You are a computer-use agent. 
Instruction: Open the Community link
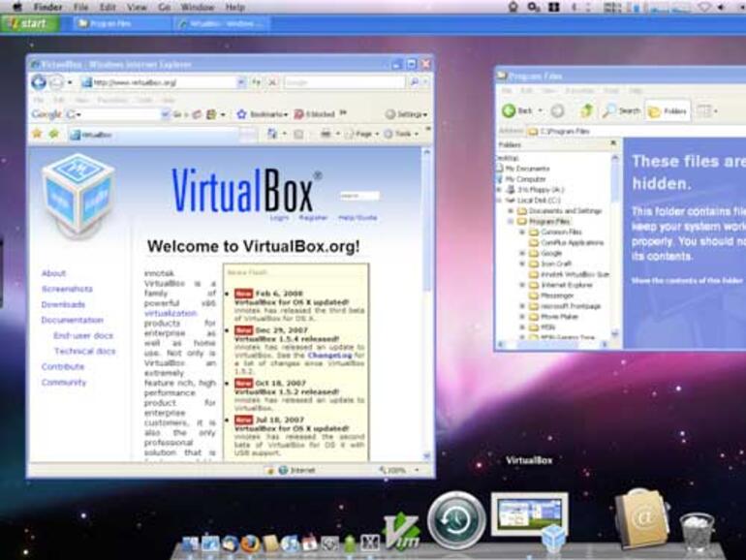[x=63, y=382]
